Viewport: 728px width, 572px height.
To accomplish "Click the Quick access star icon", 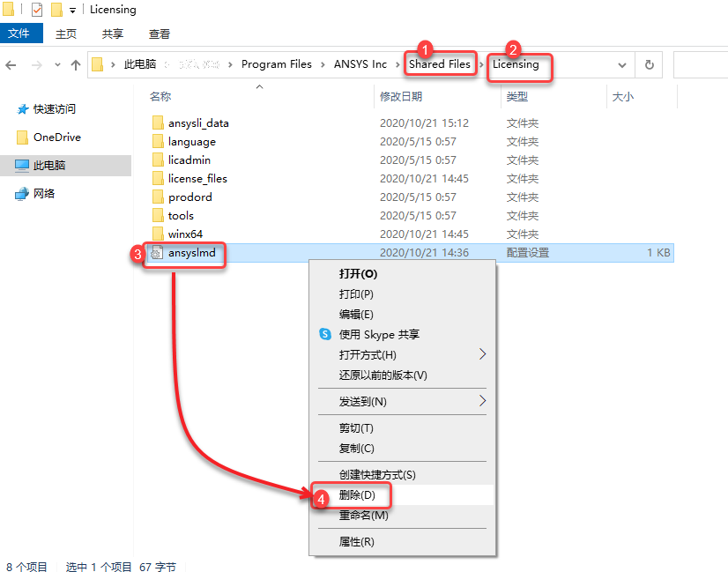I will pyautogui.click(x=22, y=109).
